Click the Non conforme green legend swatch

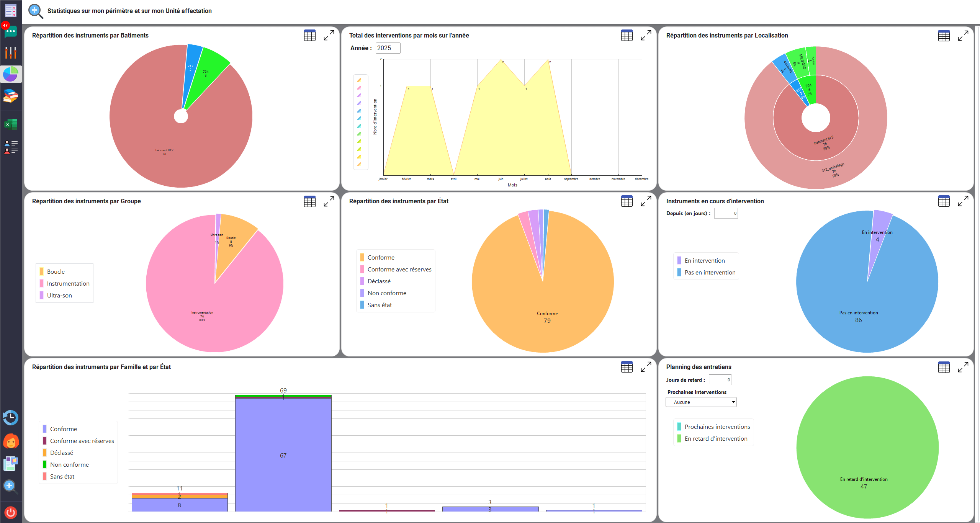[x=45, y=465]
